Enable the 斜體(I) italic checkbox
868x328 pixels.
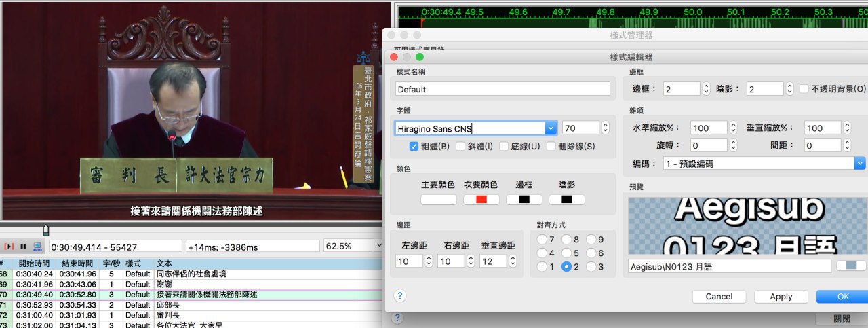tap(460, 146)
